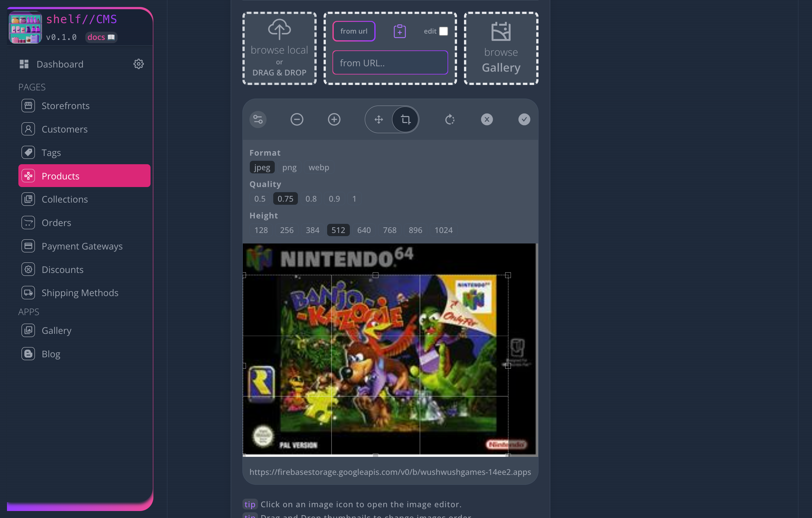Click the zoom in plus icon
Screen dimensions: 812x518
tap(334, 120)
